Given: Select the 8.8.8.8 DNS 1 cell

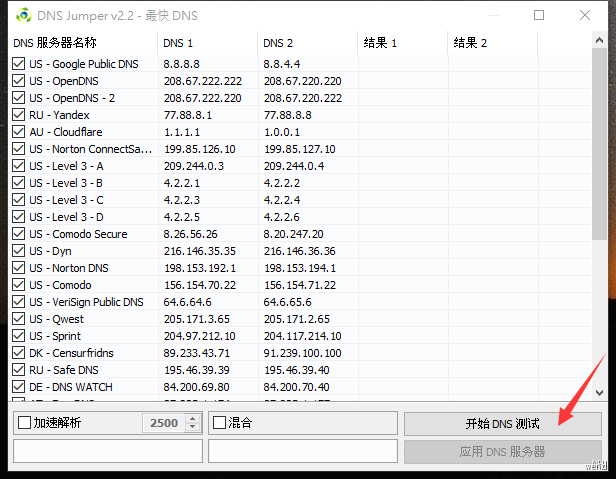Looking at the screenshot, I should [x=182, y=64].
